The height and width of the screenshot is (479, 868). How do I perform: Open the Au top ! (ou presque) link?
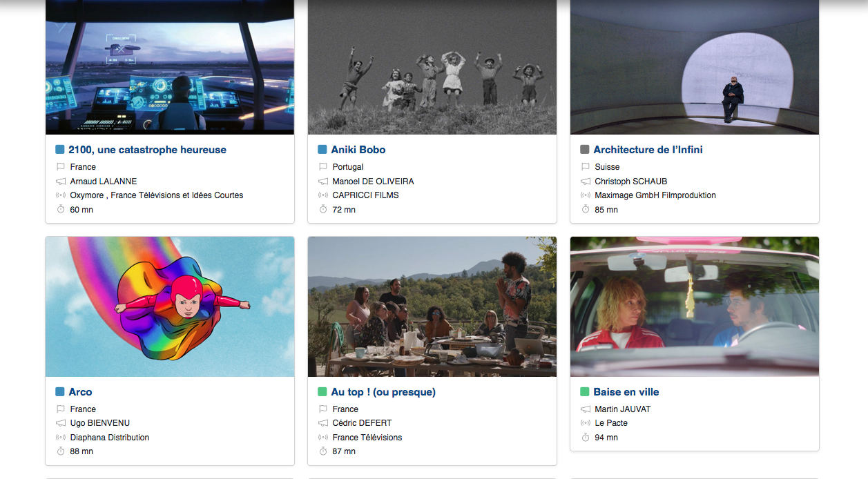383,392
